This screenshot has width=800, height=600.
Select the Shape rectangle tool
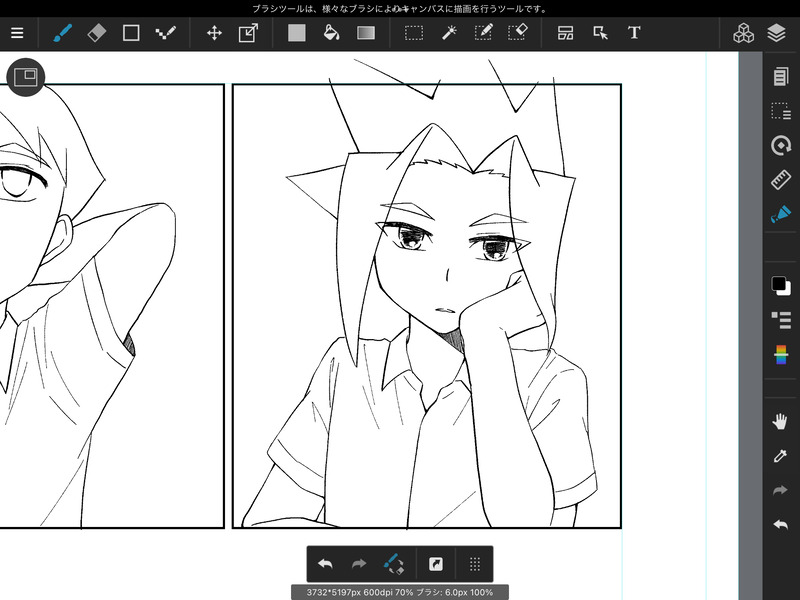pos(131,33)
